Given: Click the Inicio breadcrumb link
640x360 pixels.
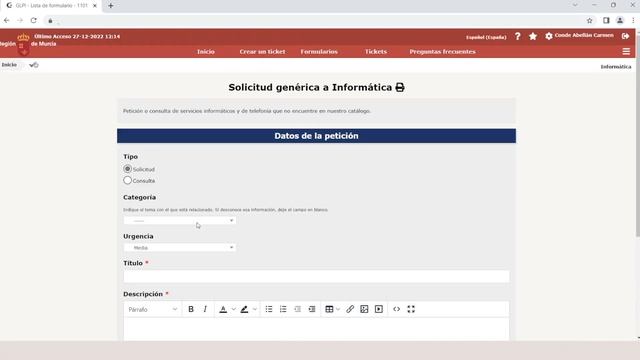Looking at the screenshot, I should [x=9, y=65].
